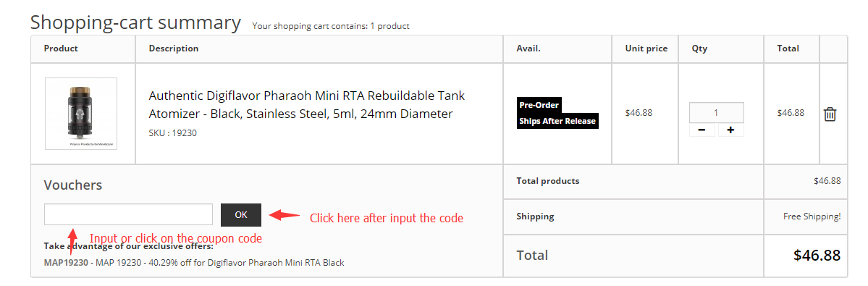Click the quantity input field showing 1
Viewport: 868px width, 286px height.
click(716, 113)
